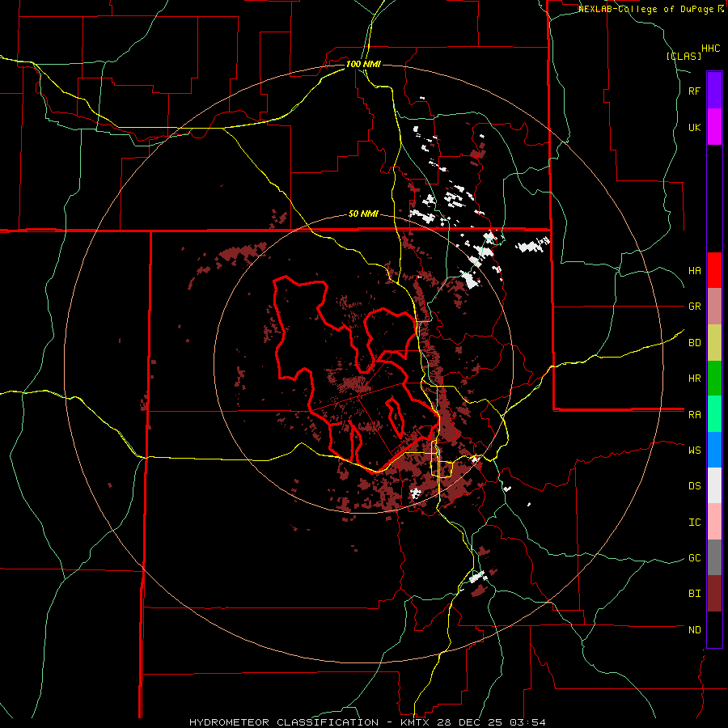Click the 100 NMI range ring label
728x728 pixels.
(363, 64)
